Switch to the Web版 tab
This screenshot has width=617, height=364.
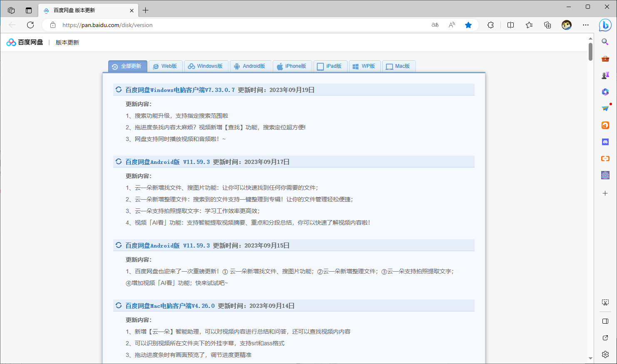[x=165, y=66]
